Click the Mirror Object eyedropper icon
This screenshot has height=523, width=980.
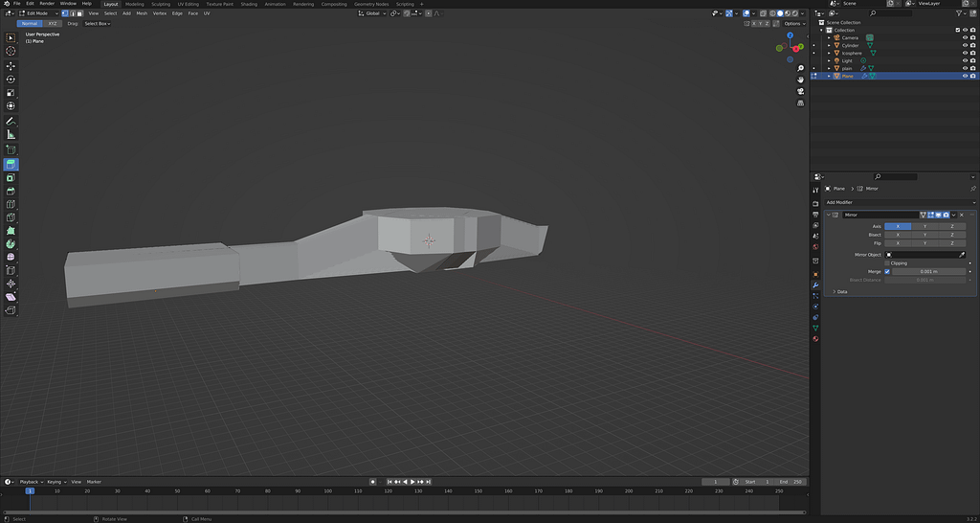962,255
